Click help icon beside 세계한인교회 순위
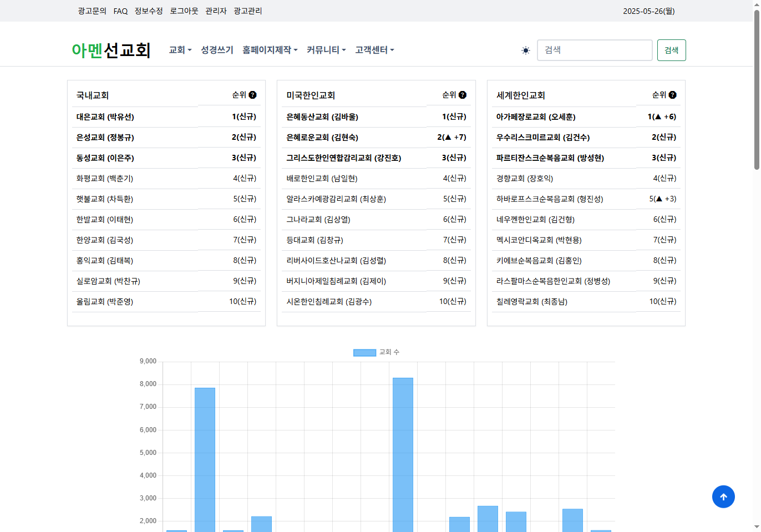Viewport: 761px width, 532px height. 672,95
